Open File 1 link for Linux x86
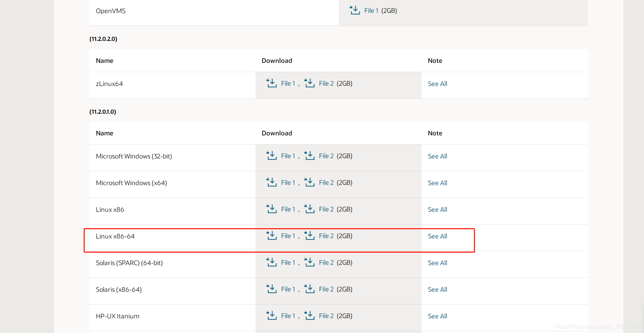644x333 pixels. (x=288, y=209)
